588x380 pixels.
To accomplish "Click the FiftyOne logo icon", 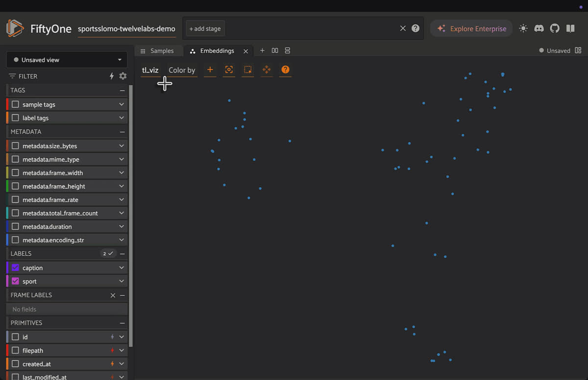I will tap(15, 28).
